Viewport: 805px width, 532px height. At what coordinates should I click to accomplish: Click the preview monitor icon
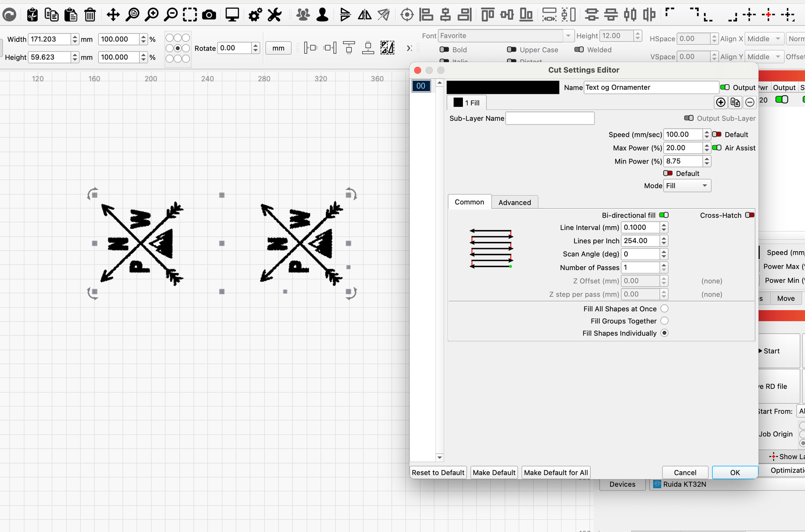tap(232, 15)
